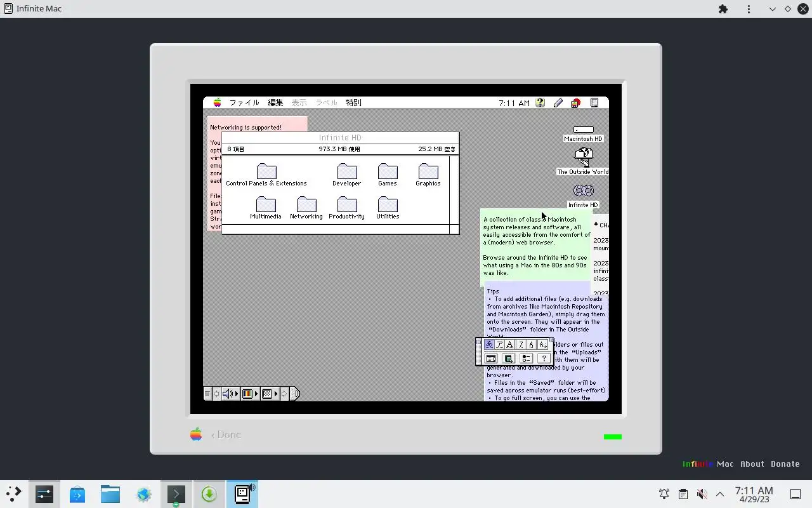This screenshot has height=508, width=812.
Task: Click the Infinite Mac footer link
Action: 708,464
